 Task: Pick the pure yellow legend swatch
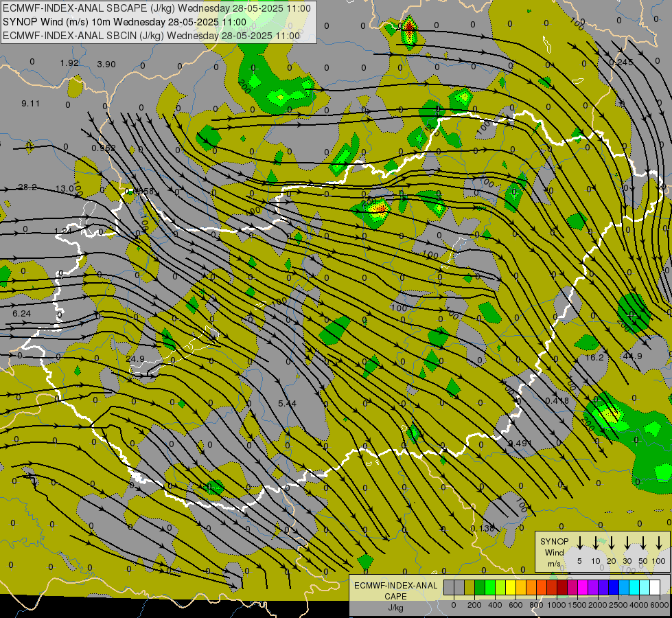pos(511,587)
